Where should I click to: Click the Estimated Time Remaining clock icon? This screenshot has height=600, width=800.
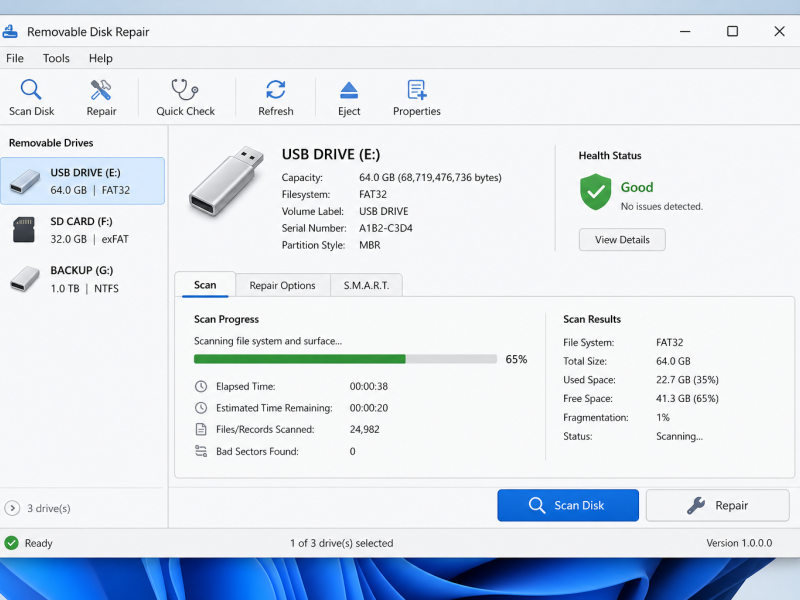click(x=201, y=408)
